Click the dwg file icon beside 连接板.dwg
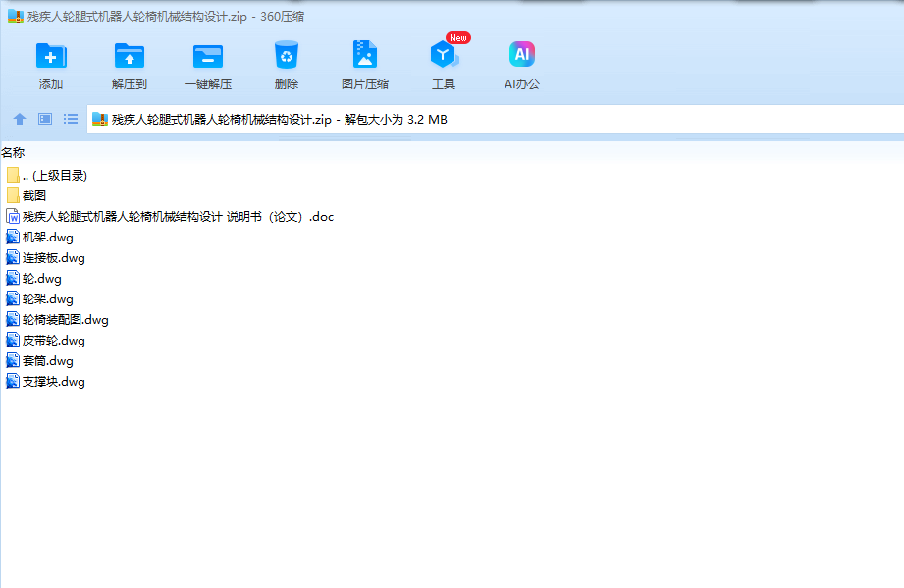904x588 pixels. click(x=13, y=258)
